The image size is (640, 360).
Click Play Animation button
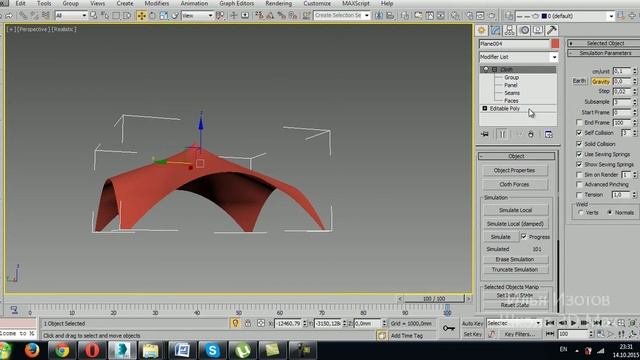(573, 323)
